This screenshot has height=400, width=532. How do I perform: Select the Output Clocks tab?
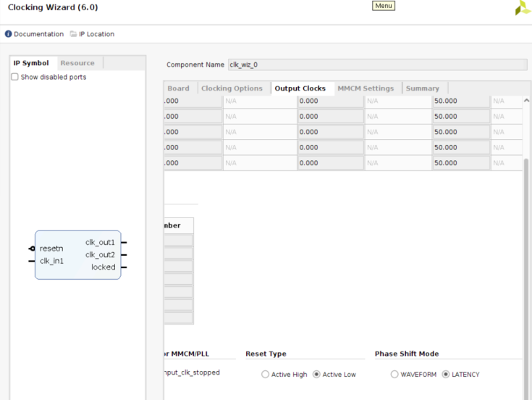pos(300,88)
